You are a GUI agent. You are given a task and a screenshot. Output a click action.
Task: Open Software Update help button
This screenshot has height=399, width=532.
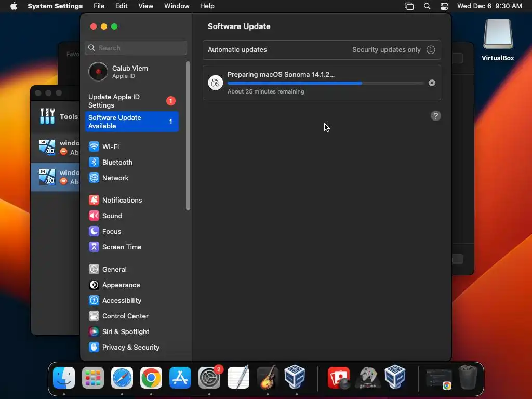pyautogui.click(x=436, y=116)
